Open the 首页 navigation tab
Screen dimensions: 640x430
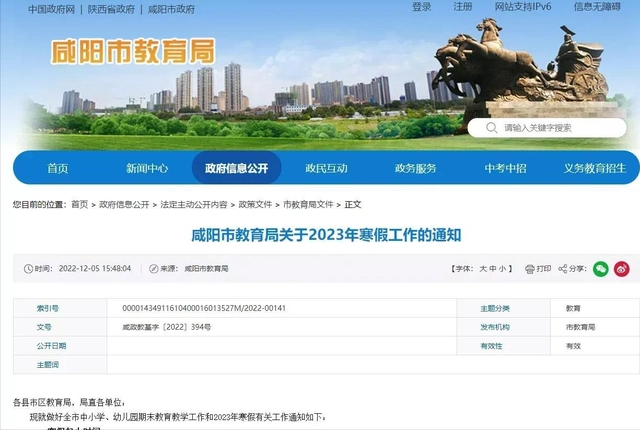point(58,169)
